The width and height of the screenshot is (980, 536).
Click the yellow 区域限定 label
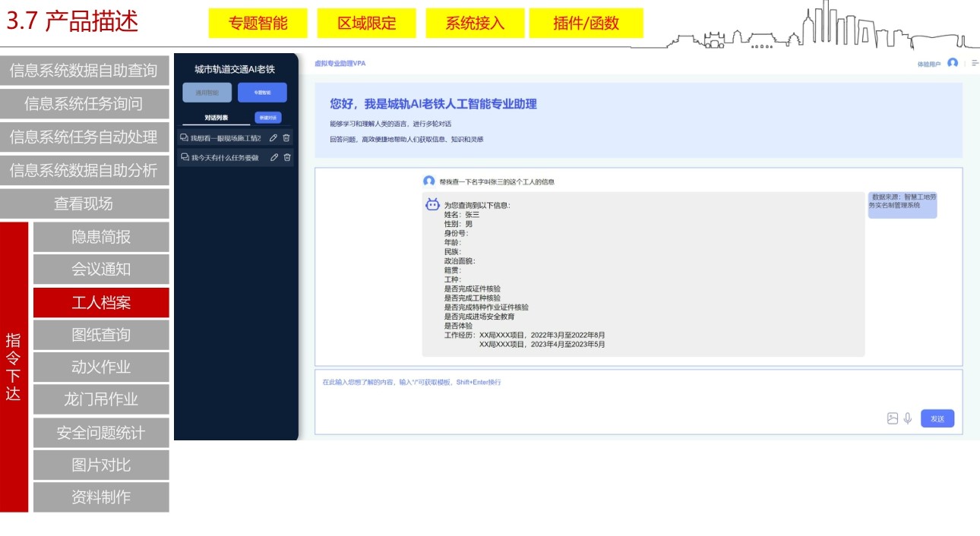pos(367,24)
